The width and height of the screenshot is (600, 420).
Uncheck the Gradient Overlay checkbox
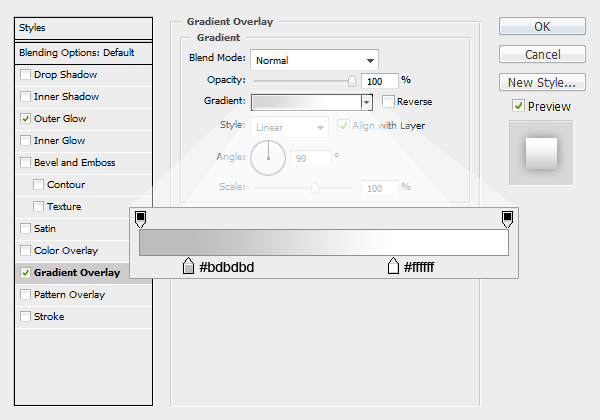click(25, 272)
